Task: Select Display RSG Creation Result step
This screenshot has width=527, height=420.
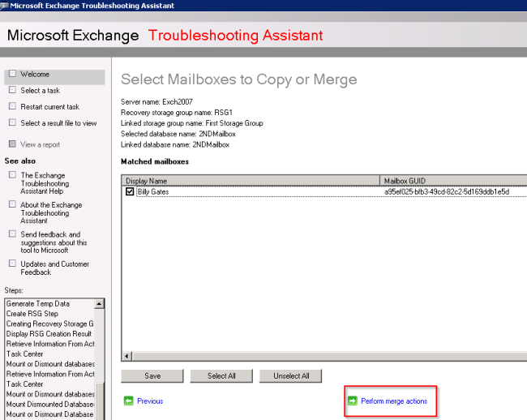Action: click(x=49, y=334)
